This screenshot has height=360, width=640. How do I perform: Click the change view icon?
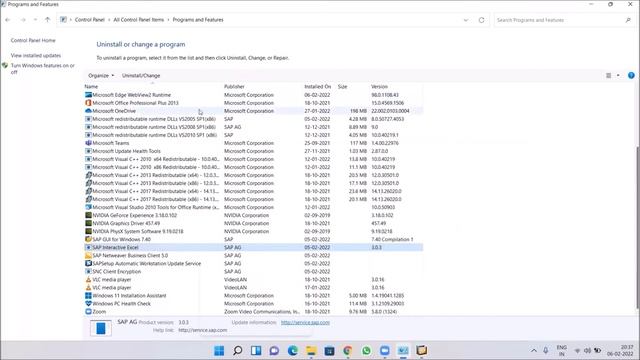(x=608, y=76)
